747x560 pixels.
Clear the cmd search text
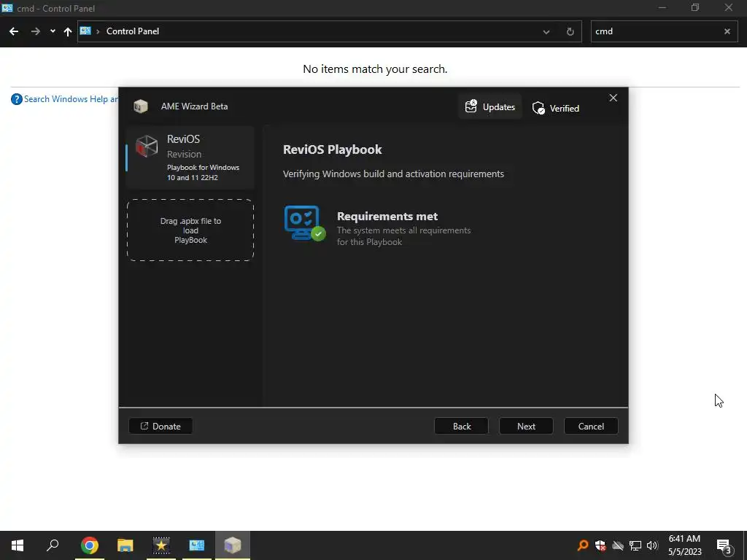(x=727, y=31)
